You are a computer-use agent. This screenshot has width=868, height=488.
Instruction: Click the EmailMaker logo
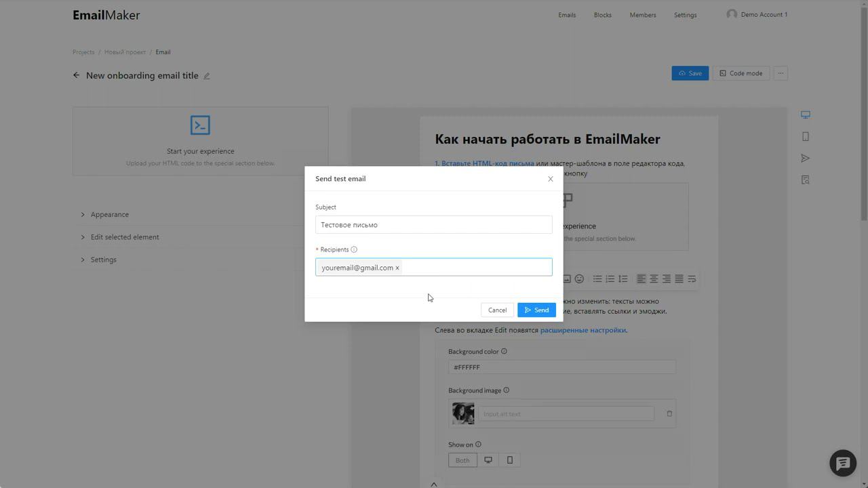point(106,15)
